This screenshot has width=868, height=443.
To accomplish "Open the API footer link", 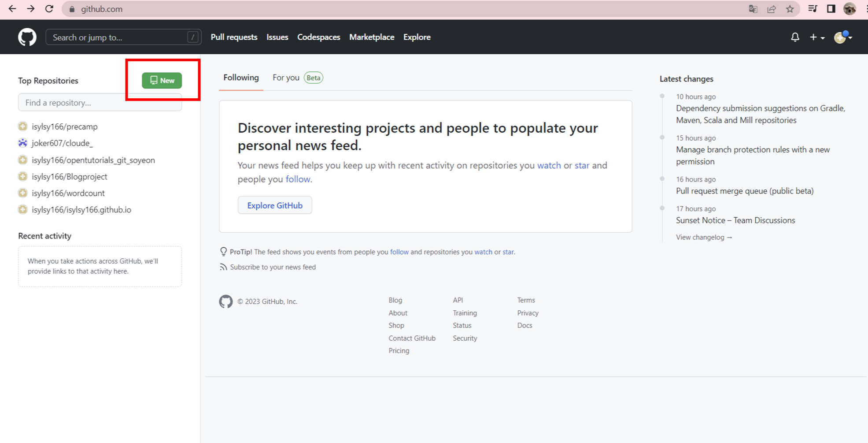I will point(458,300).
